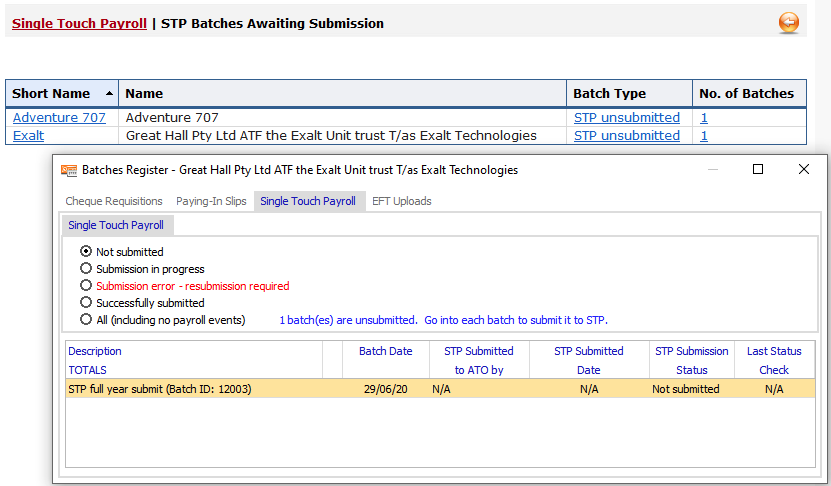Switch to the EFT Uploads tab
This screenshot has height=486, width=831.
tap(402, 201)
